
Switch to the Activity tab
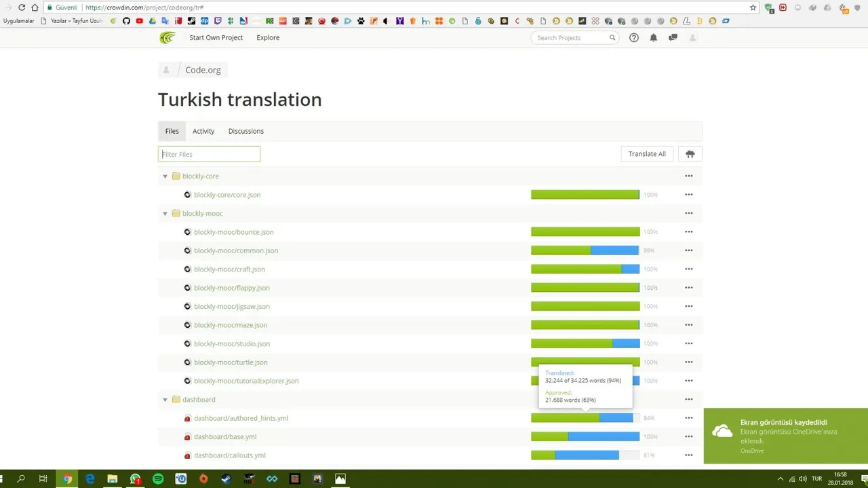(203, 131)
